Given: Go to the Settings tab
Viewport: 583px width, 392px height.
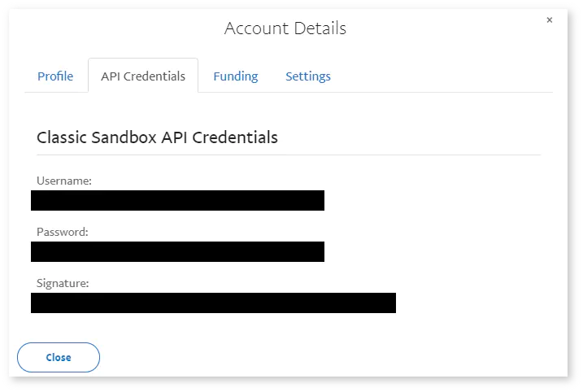Looking at the screenshot, I should coord(308,76).
